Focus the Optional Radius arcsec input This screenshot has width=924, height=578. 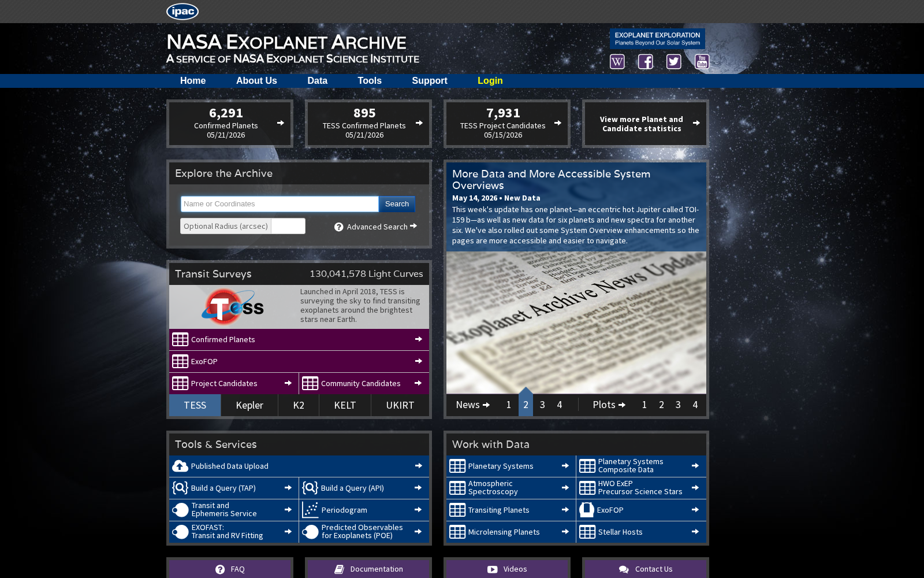pyautogui.click(x=288, y=226)
